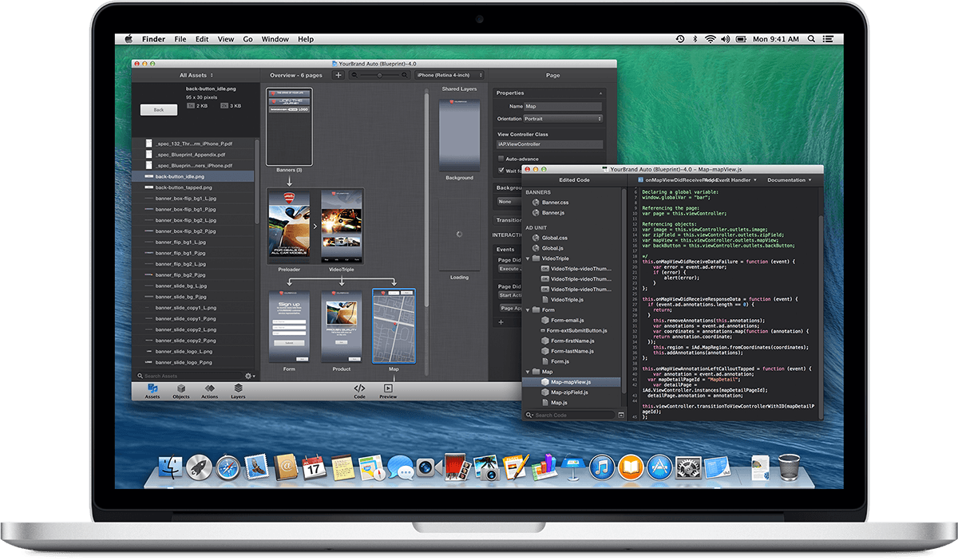Open the Edit menu
Image resolution: width=958 pixels, height=560 pixels.
click(202, 39)
